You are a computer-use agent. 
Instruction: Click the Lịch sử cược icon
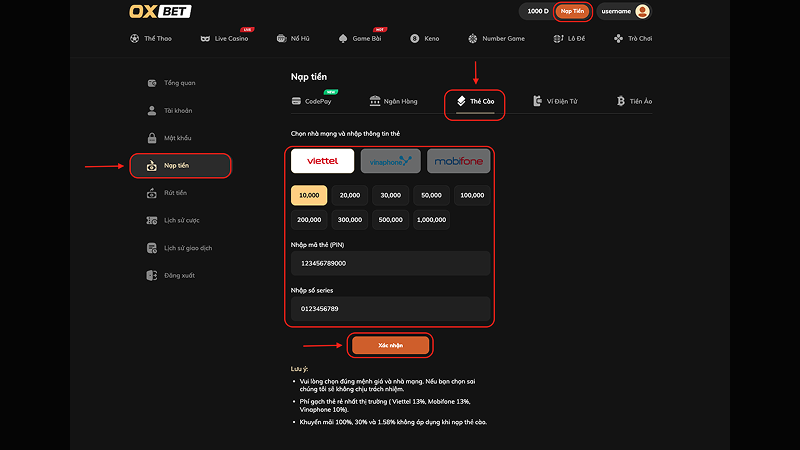pyautogui.click(x=152, y=220)
